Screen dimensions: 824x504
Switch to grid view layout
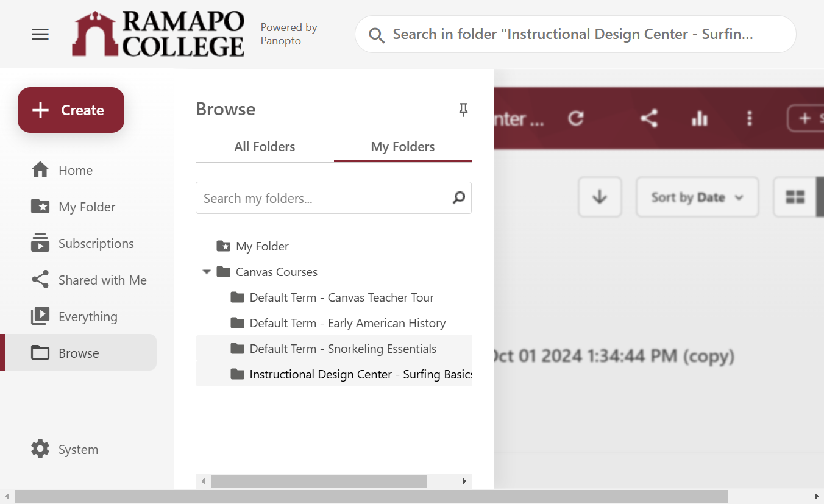(795, 197)
